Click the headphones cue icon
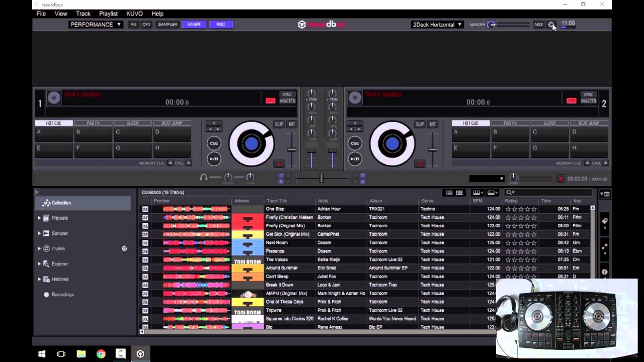This screenshot has height=362, width=644. tap(203, 177)
